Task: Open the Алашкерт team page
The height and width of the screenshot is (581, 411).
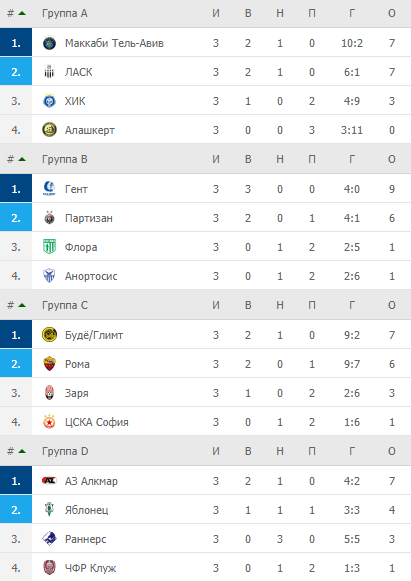Action: (90, 130)
